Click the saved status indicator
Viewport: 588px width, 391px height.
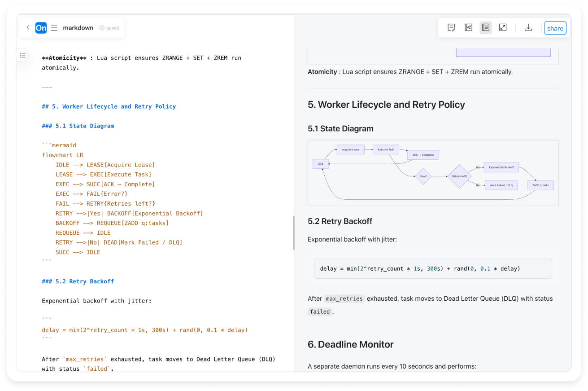click(109, 28)
